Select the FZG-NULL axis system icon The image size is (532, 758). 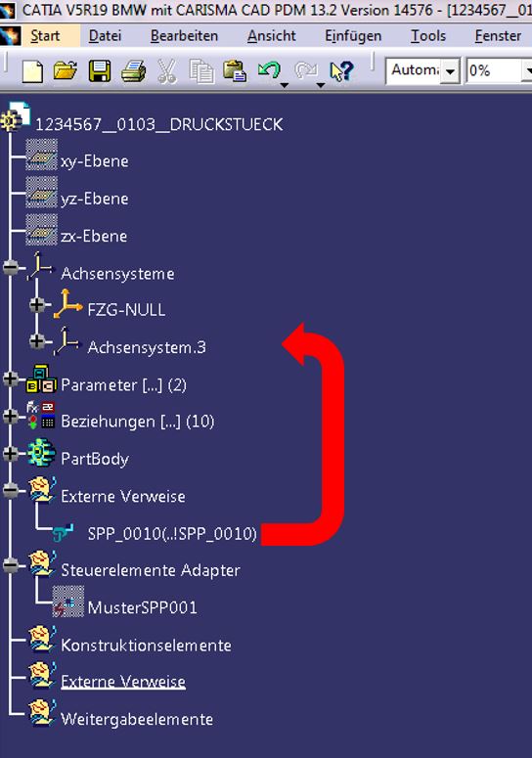(67, 304)
